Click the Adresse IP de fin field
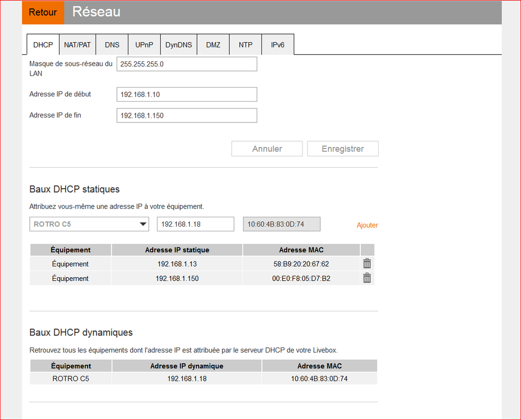The height and width of the screenshot is (420, 521). click(186, 115)
